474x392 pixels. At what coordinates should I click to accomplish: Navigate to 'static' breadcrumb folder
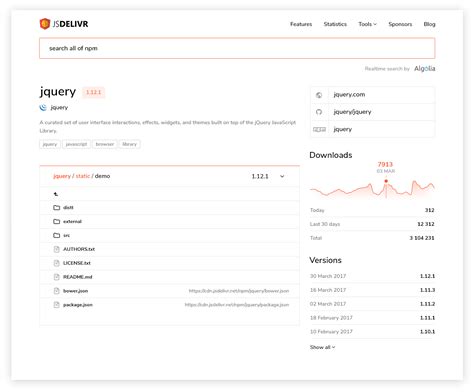pos(83,176)
